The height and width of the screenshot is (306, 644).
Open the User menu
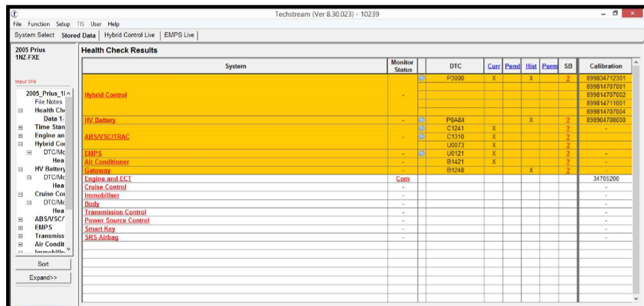96,25
